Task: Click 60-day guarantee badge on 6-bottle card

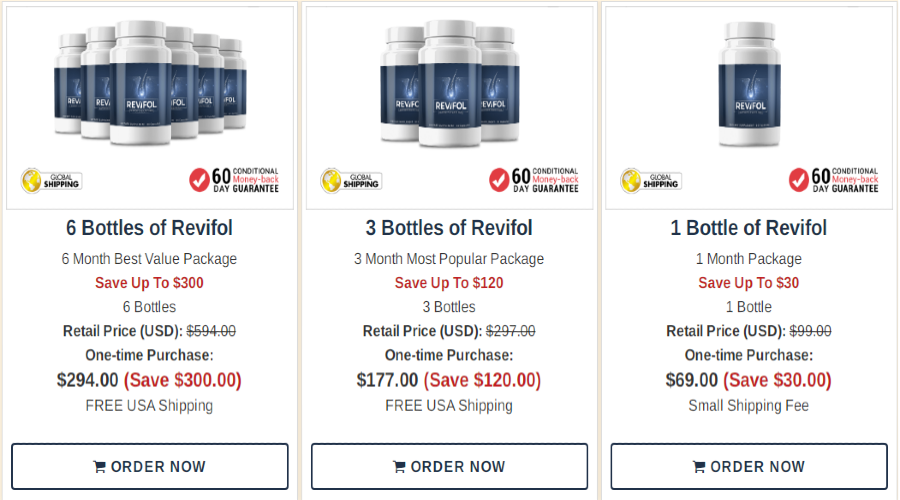Action: (x=234, y=180)
